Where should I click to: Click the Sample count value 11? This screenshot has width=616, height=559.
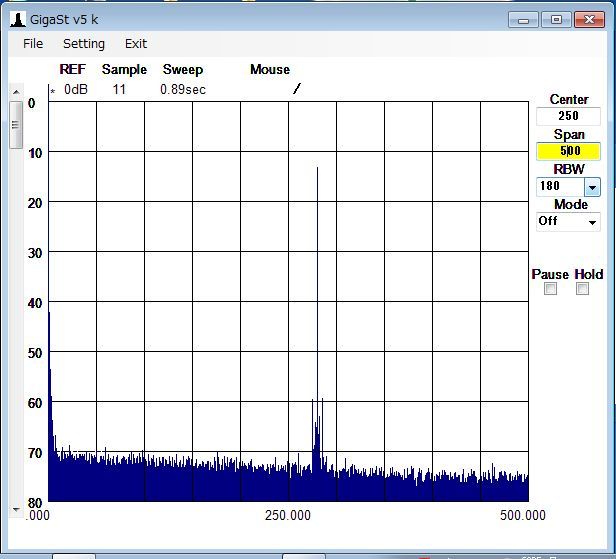point(119,90)
